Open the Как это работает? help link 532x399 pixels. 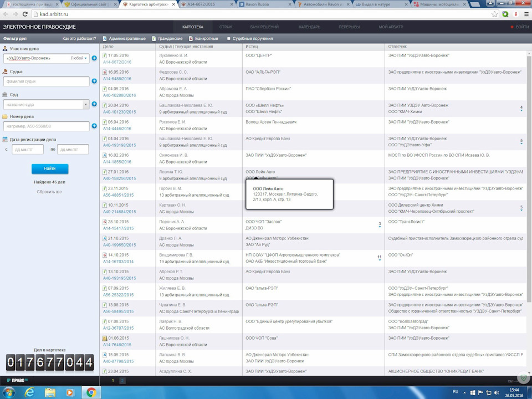point(79,38)
